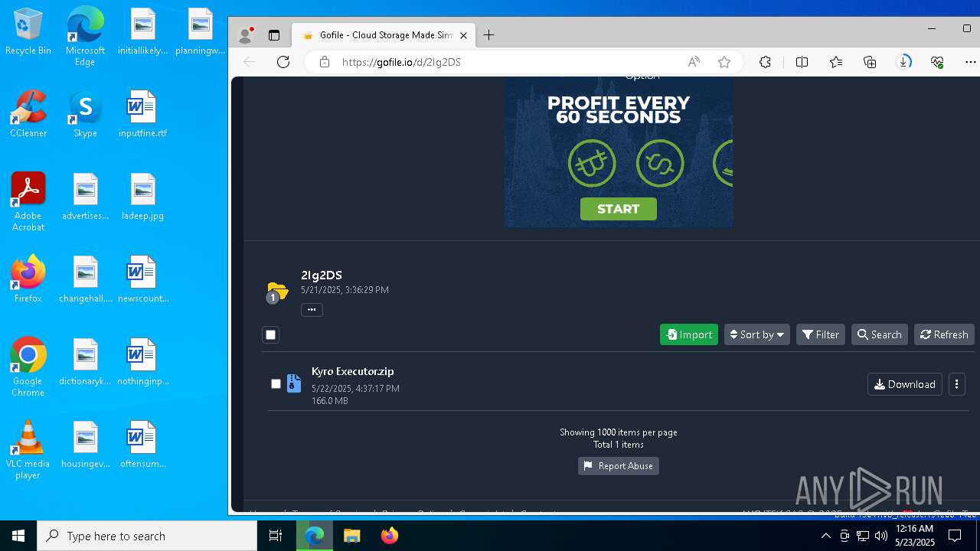The height and width of the screenshot is (551, 980).
Task: Show hidden system tray icons
Action: tap(825, 536)
